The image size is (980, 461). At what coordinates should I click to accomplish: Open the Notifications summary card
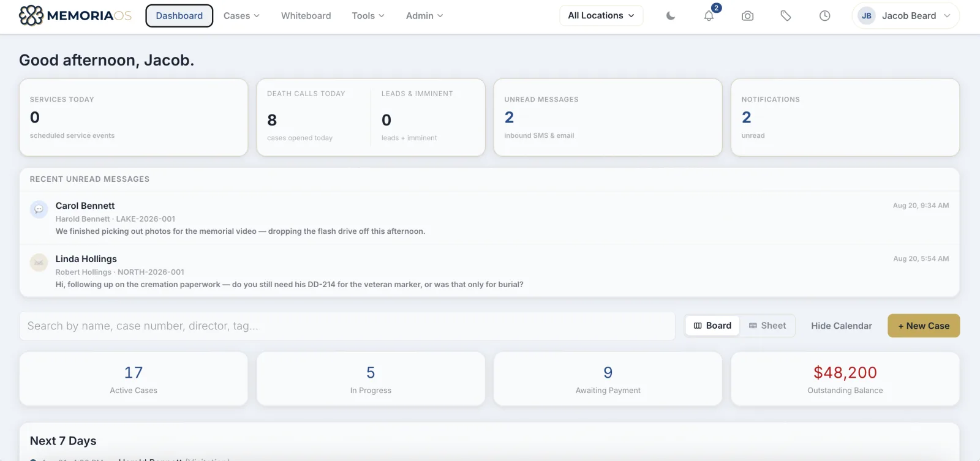click(x=845, y=118)
